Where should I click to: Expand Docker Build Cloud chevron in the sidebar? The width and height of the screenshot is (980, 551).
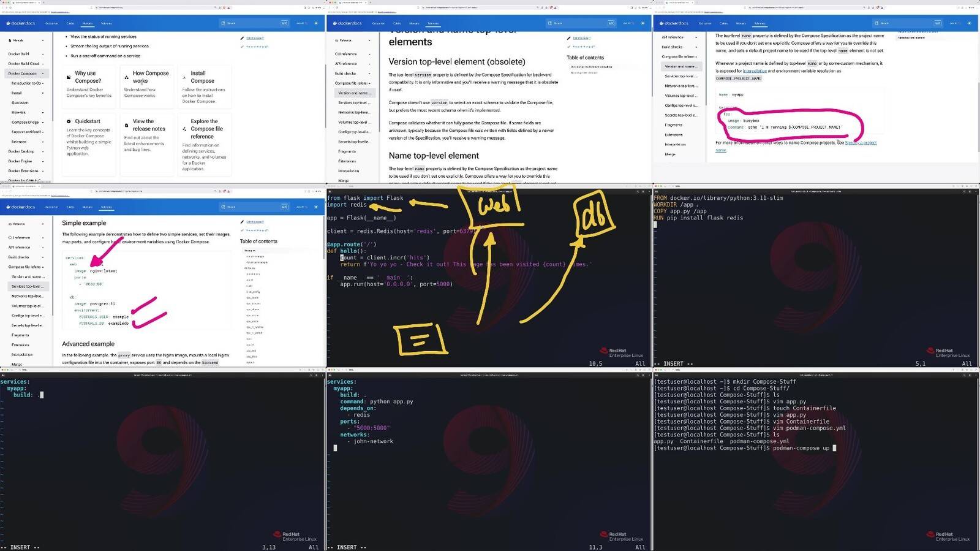pos(43,64)
